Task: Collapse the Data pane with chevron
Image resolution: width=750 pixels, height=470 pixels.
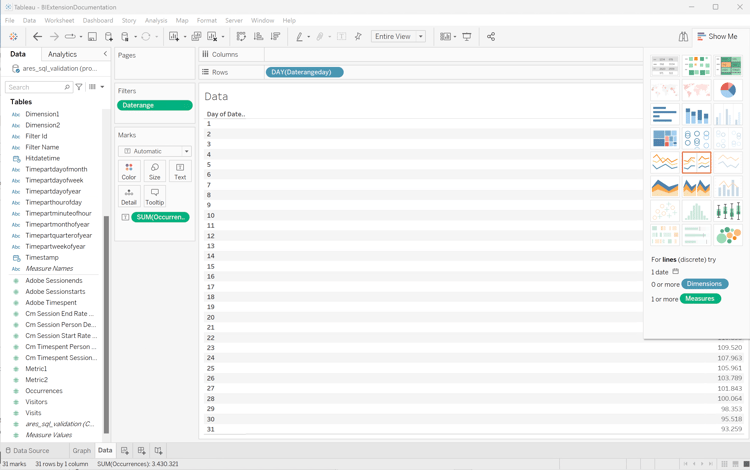Action: pyautogui.click(x=105, y=54)
